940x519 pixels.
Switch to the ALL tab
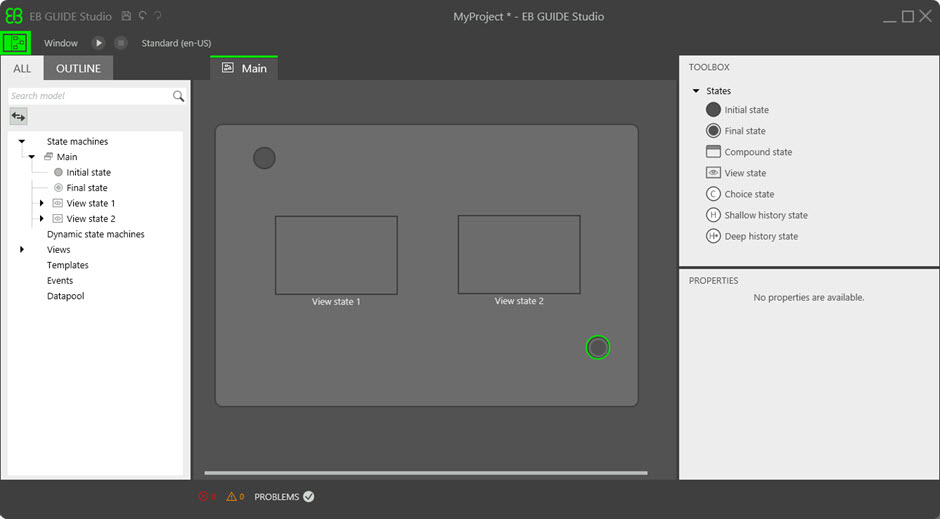pos(22,68)
